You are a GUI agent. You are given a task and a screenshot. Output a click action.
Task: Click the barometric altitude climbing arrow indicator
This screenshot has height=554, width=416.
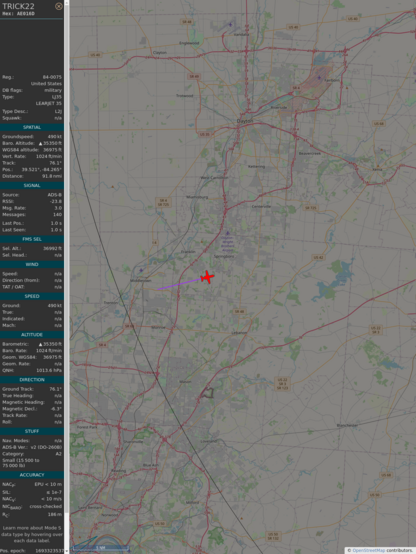40,143
